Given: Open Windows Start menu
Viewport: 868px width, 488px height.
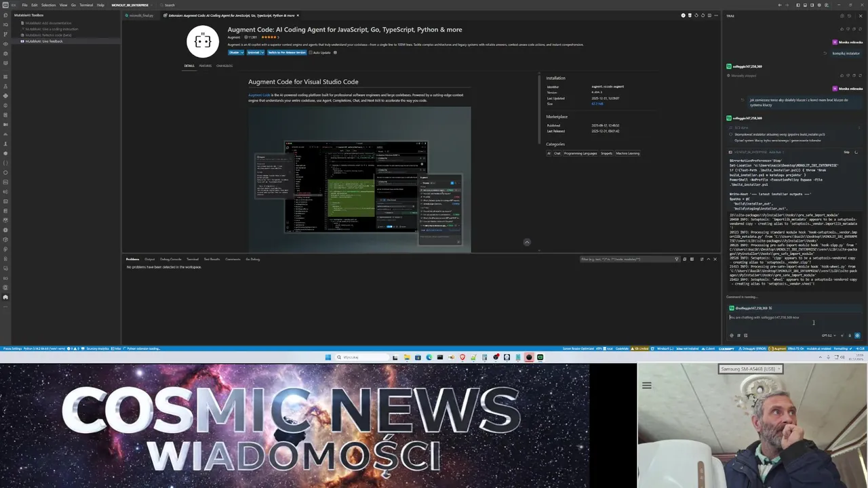Looking at the screenshot, I should [328, 357].
